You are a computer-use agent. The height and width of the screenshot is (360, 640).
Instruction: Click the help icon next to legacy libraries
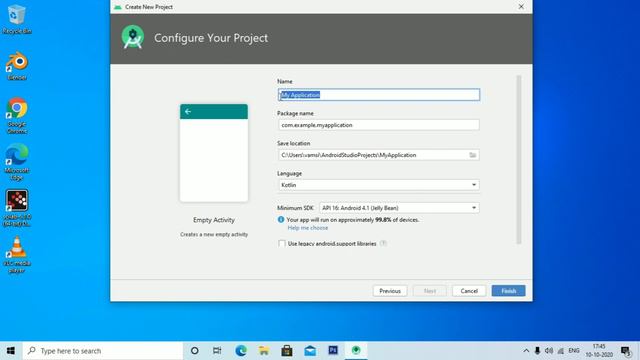(383, 243)
